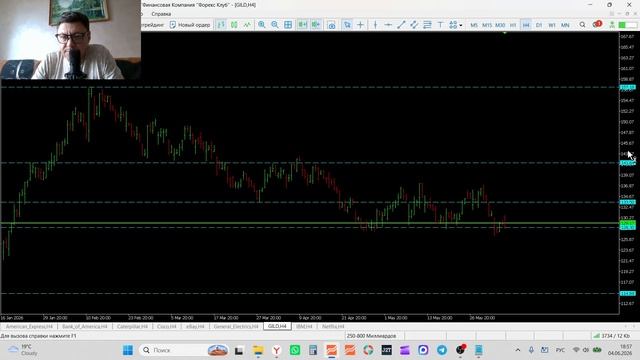Image resolution: width=640 pixels, height=360 pixels.
Task: Switch to eBay,H4 chart tab
Action: tap(195, 327)
